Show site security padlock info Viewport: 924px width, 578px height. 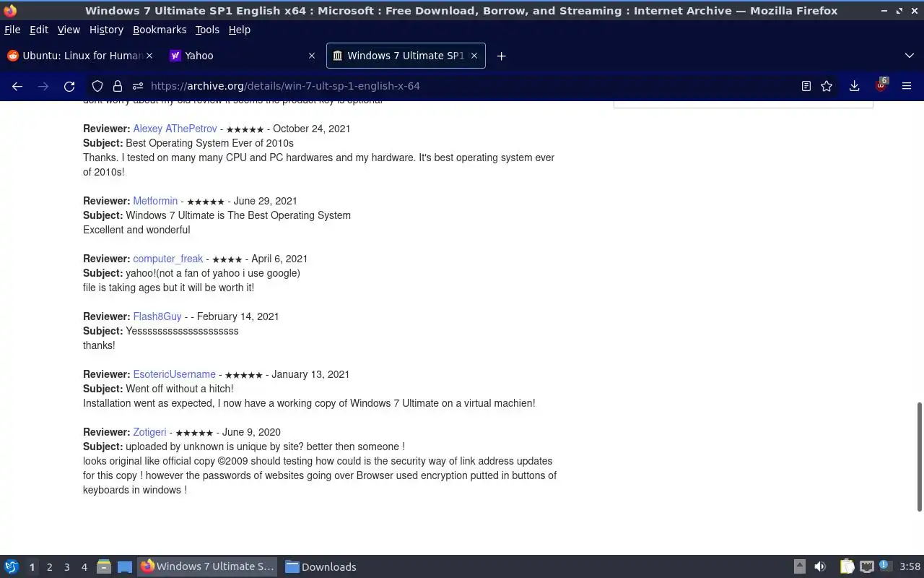(118, 86)
